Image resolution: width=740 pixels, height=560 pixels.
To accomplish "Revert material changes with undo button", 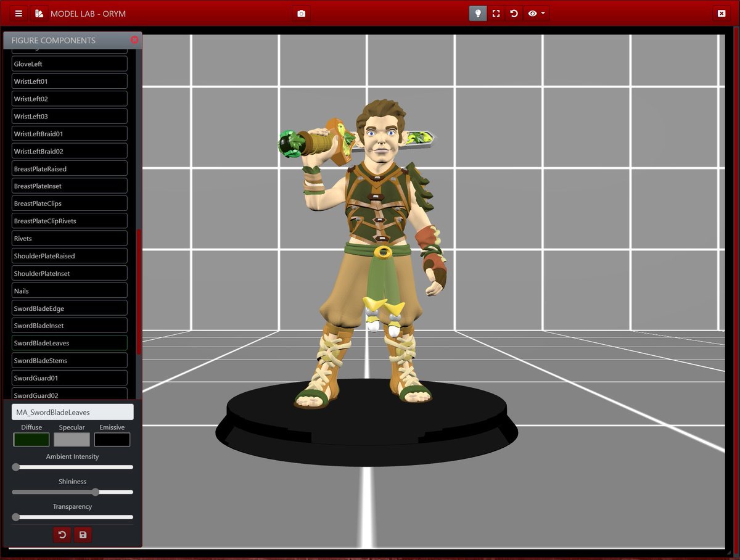I will point(62,534).
